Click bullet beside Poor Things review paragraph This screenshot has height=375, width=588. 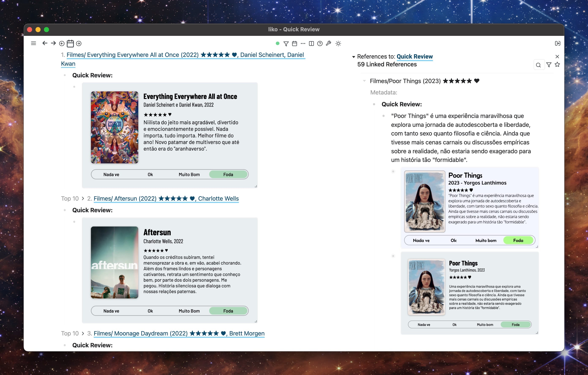[x=384, y=116]
